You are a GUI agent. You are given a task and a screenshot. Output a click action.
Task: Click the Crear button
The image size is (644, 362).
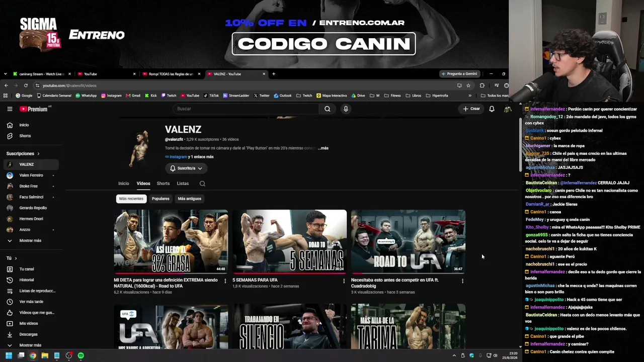click(x=471, y=109)
